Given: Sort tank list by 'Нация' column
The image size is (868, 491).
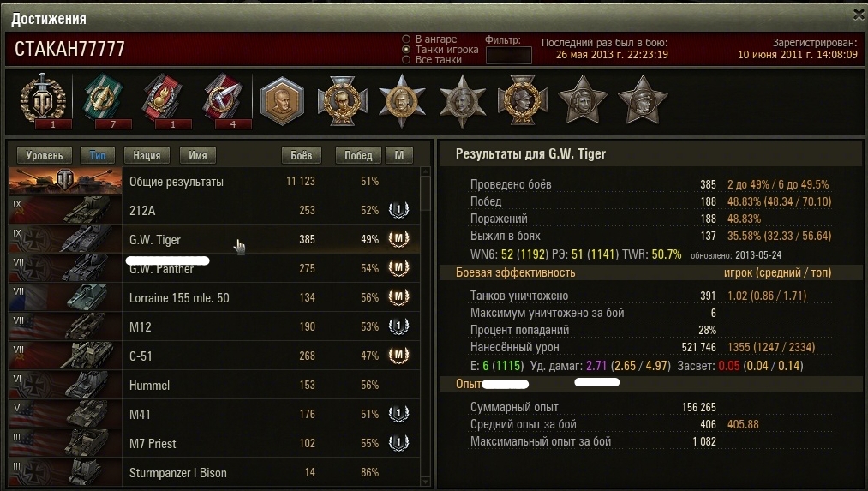Looking at the screenshot, I should coord(147,156).
